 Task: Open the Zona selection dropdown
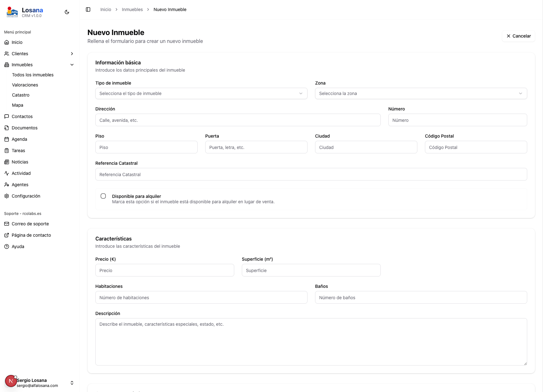click(421, 93)
